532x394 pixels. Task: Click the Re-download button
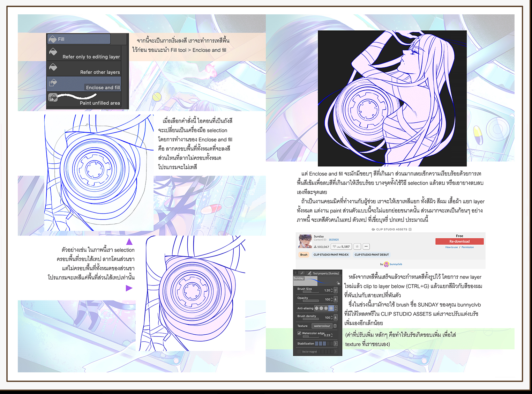459,241
